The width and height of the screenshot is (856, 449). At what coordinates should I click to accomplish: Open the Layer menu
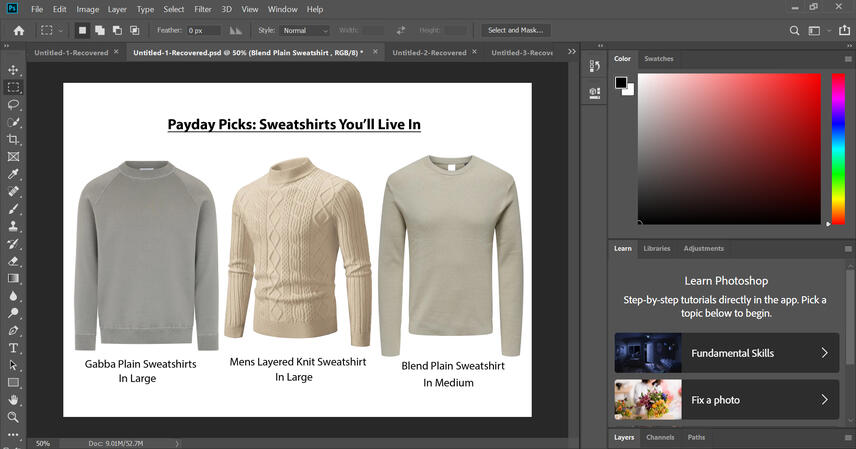tap(117, 9)
